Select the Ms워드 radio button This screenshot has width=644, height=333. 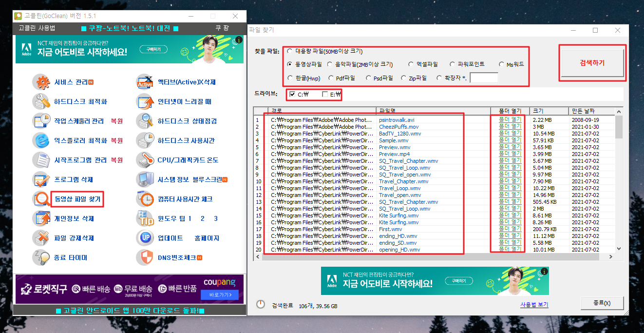(502, 64)
